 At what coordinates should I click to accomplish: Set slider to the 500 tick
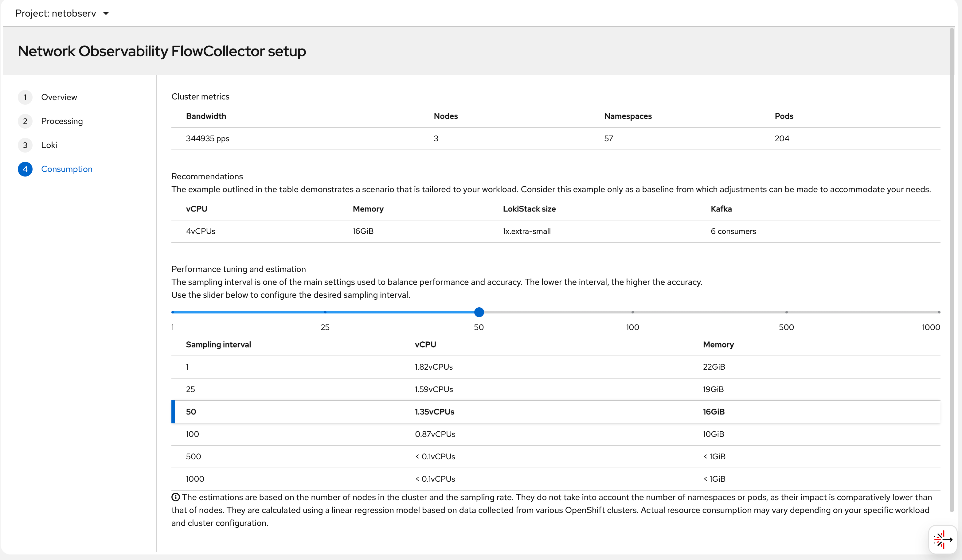[786, 312]
